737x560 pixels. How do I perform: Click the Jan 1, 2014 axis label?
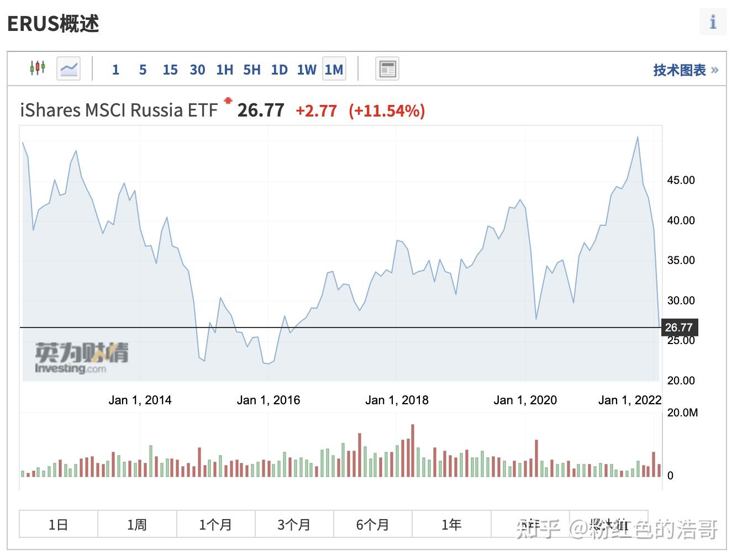click(x=140, y=400)
